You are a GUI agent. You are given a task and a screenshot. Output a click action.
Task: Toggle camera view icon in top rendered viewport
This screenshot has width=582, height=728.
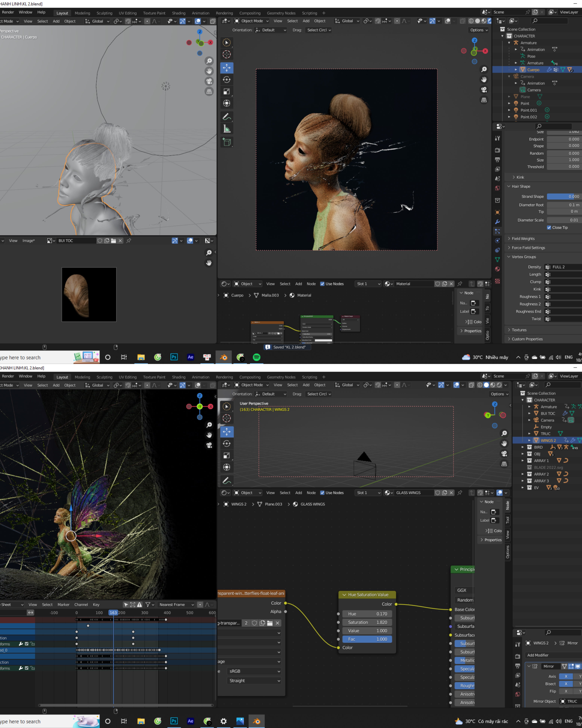tap(484, 89)
